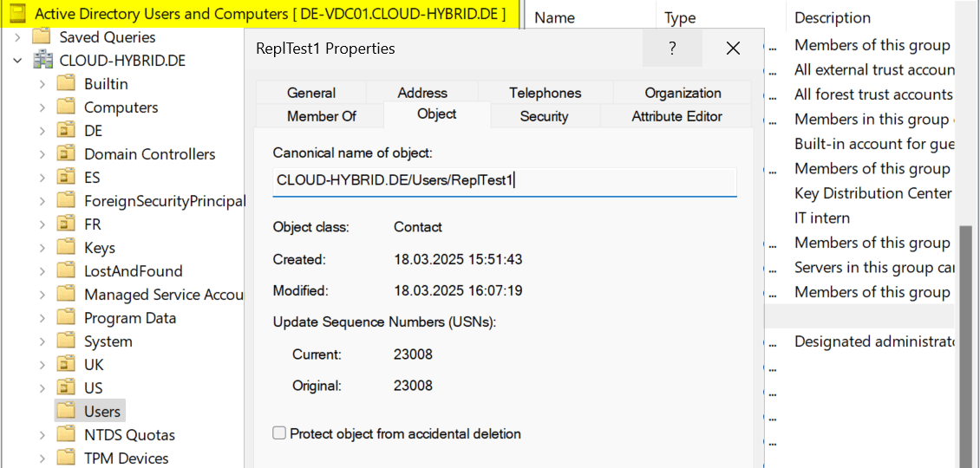Click the Canonical name text field
This screenshot has height=468, width=980.
[504, 180]
